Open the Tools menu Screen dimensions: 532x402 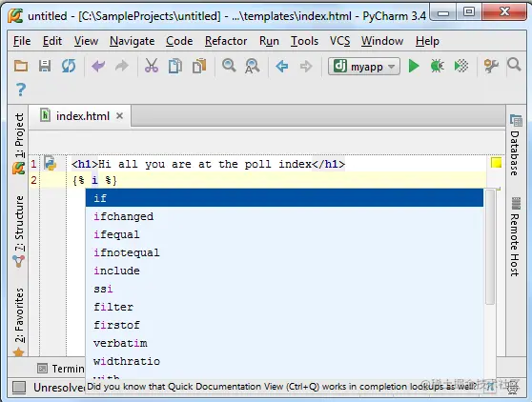tap(304, 41)
